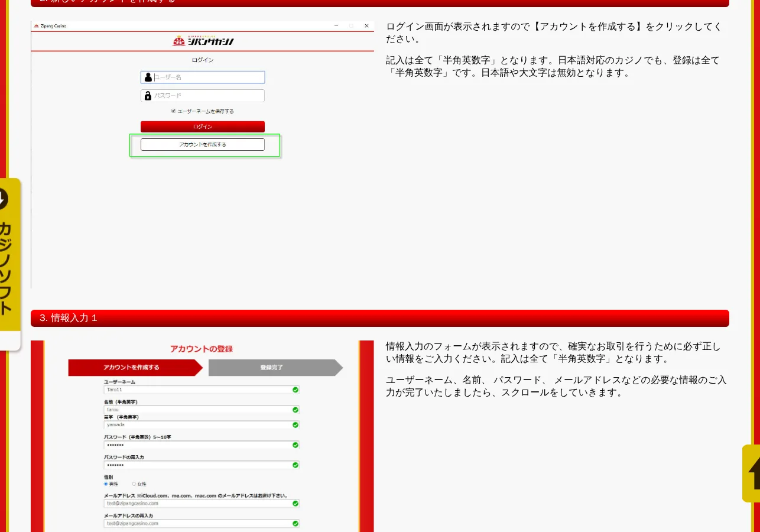Screen dimensions: 760x532
Task: Click the padlock icon beside パスワード
Action: [148, 96]
